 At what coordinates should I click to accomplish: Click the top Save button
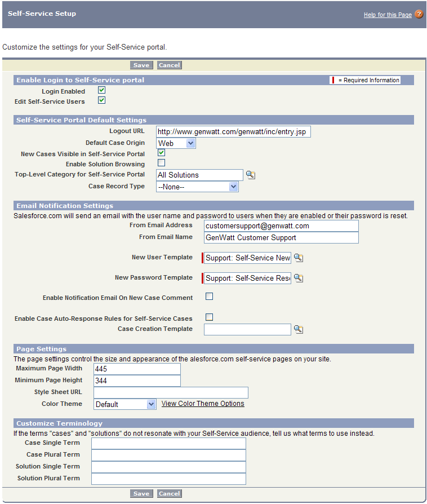point(141,65)
